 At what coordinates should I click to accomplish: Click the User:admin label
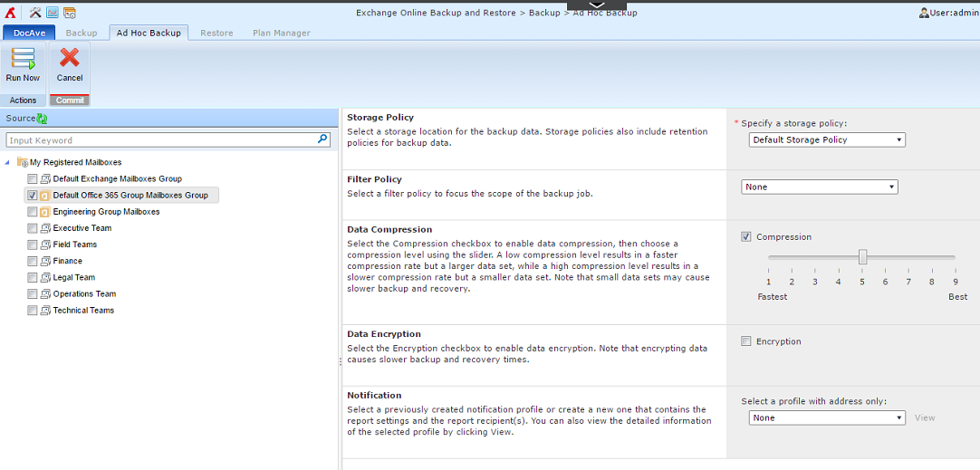pos(955,13)
